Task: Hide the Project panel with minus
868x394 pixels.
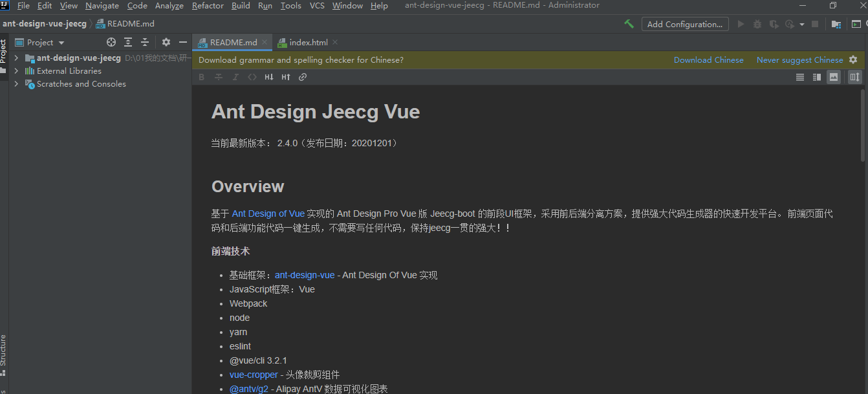Action: click(x=183, y=42)
